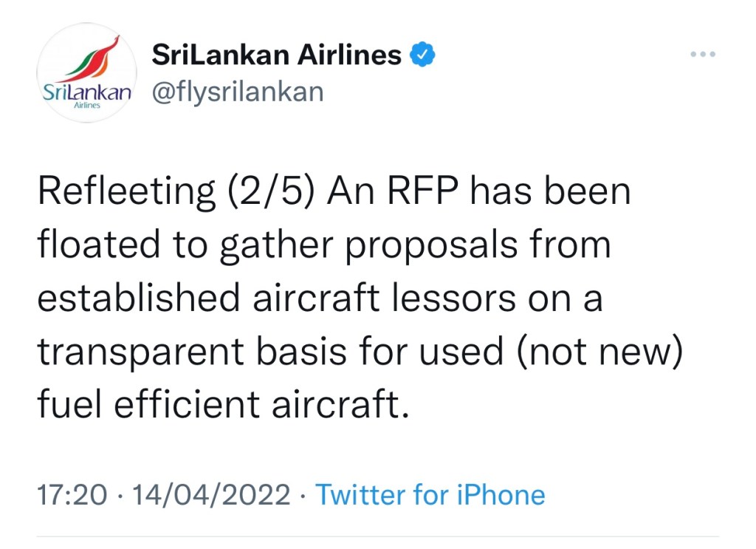
Task: Click the 17:20 timestamp
Action: [72, 494]
